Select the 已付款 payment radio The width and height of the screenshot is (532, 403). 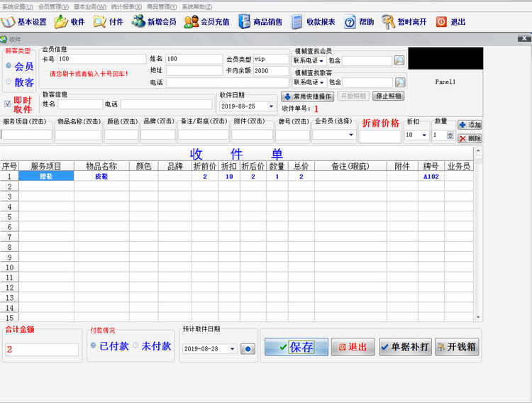(94, 346)
